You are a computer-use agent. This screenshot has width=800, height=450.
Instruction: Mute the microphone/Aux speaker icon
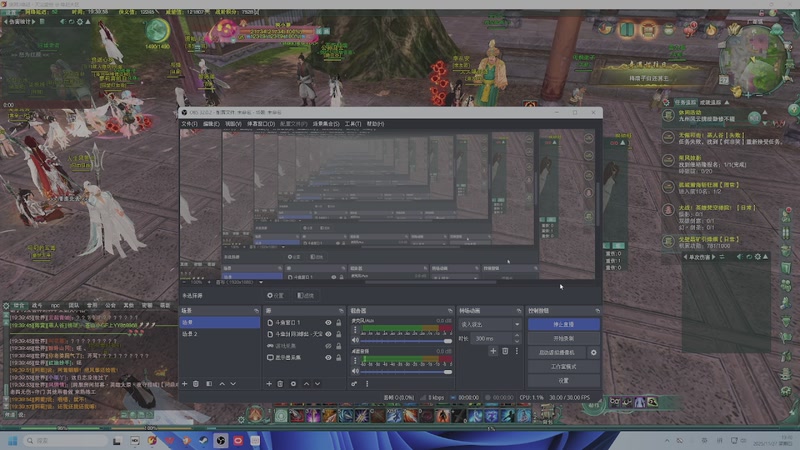pyautogui.click(x=355, y=340)
